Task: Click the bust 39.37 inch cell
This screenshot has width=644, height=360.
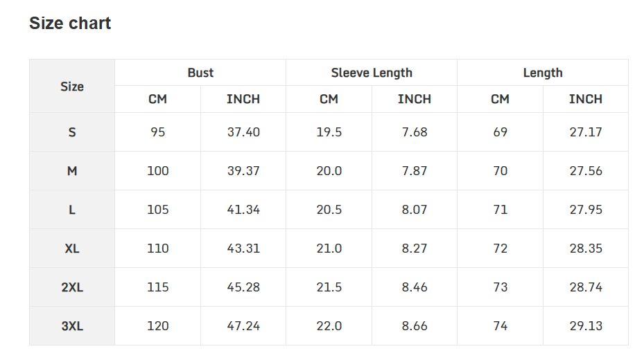Action: (243, 170)
